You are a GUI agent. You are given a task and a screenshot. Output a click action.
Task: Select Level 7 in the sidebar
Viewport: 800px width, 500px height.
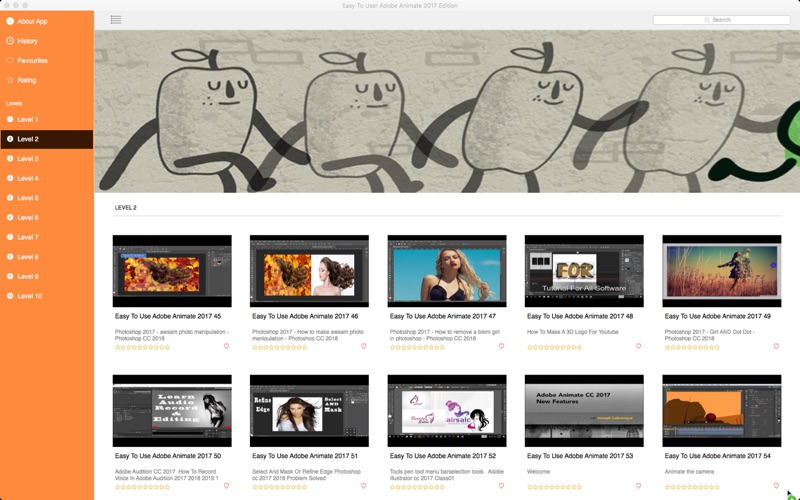coord(46,237)
